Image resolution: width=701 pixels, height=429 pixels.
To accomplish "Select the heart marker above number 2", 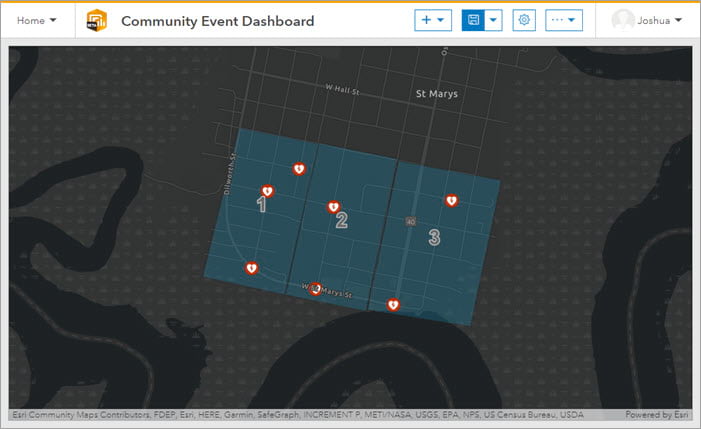I will point(334,207).
